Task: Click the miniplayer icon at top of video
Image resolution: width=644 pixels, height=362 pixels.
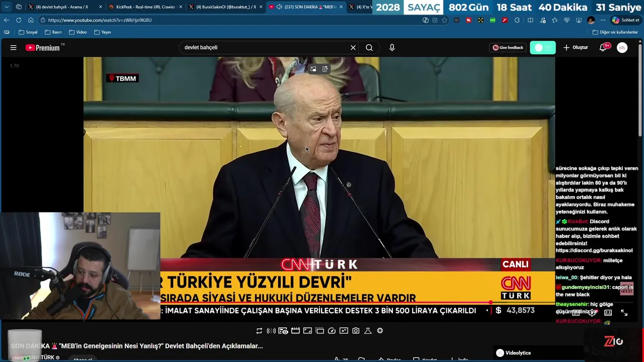Action: coord(313,69)
